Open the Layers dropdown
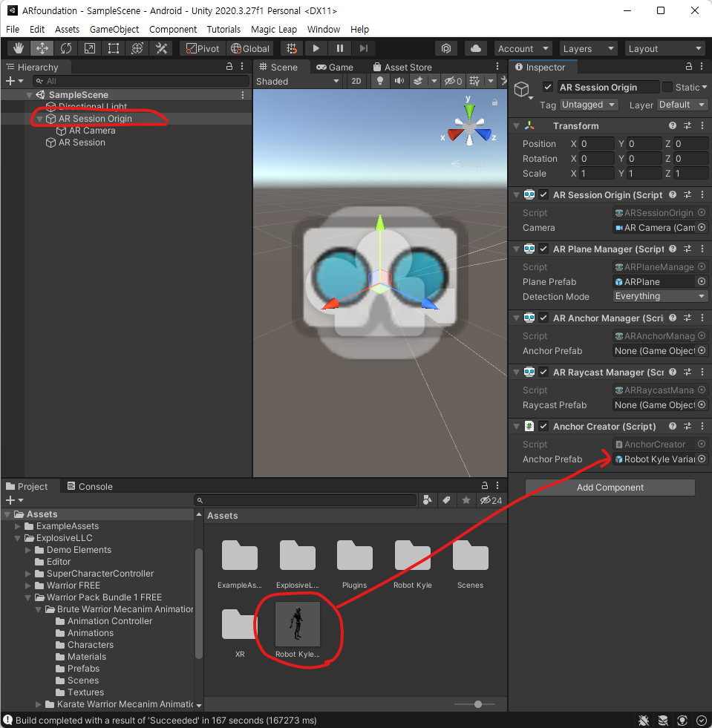The height and width of the screenshot is (728, 712). pyautogui.click(x=588, y=48)
